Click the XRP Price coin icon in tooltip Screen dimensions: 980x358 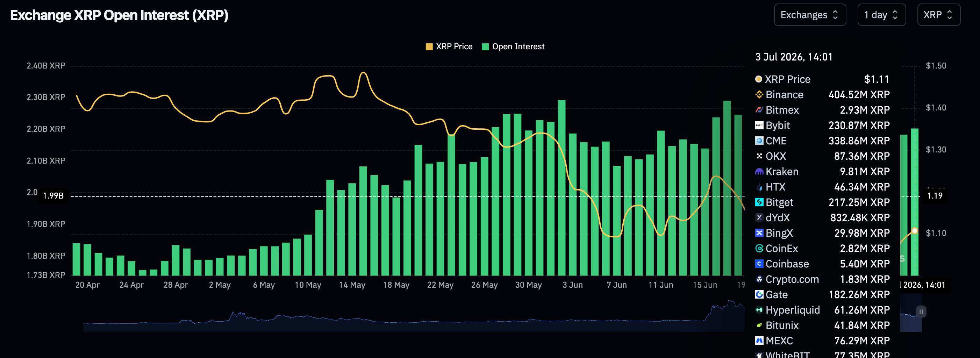point(759,79)
